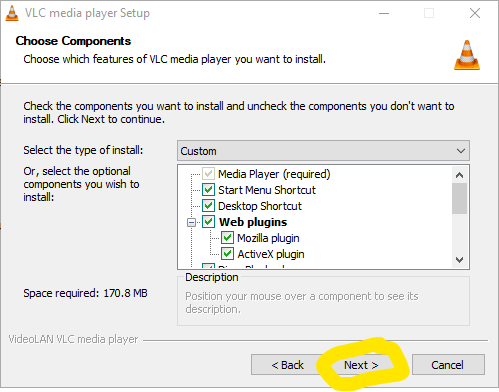Select the Media Player (required) item
The width and height of the screenshot is (499, 392).
pyautogui.click(x=274, y=174)
